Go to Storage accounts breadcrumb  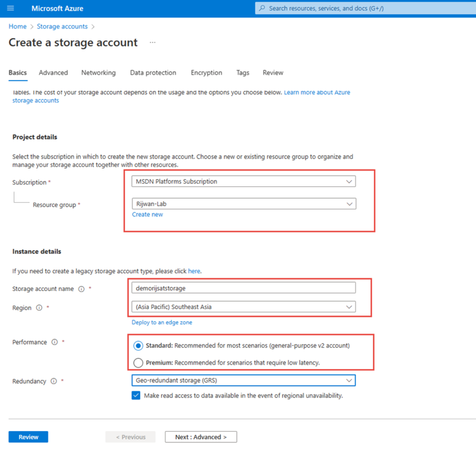[x=62, y=26]
